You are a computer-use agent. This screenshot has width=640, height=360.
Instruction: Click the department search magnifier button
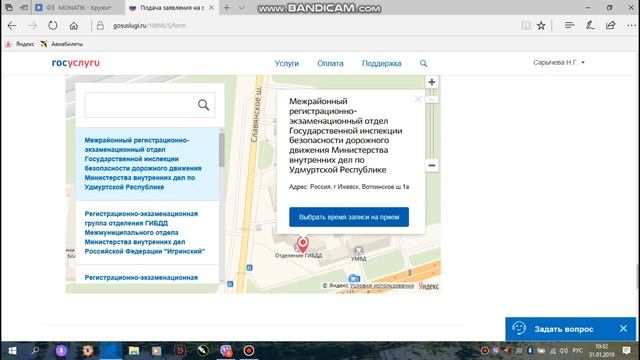click(204, 105)
